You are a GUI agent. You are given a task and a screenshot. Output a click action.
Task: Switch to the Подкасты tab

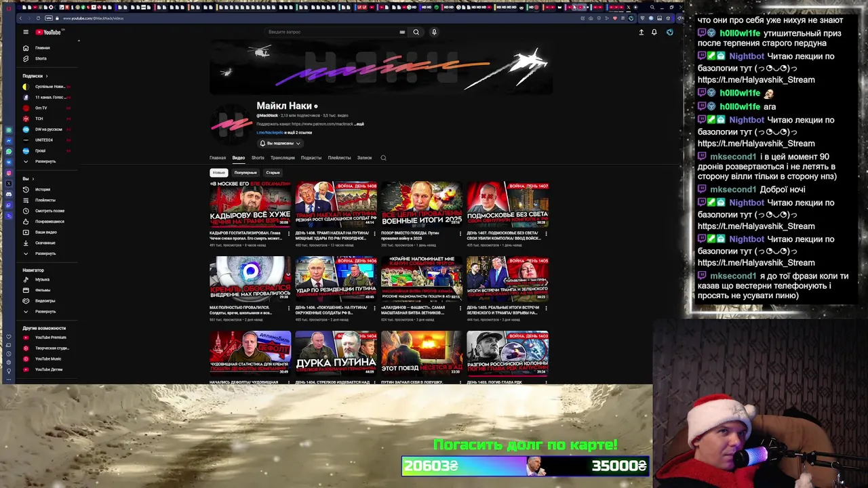click(x=311, y=158)
